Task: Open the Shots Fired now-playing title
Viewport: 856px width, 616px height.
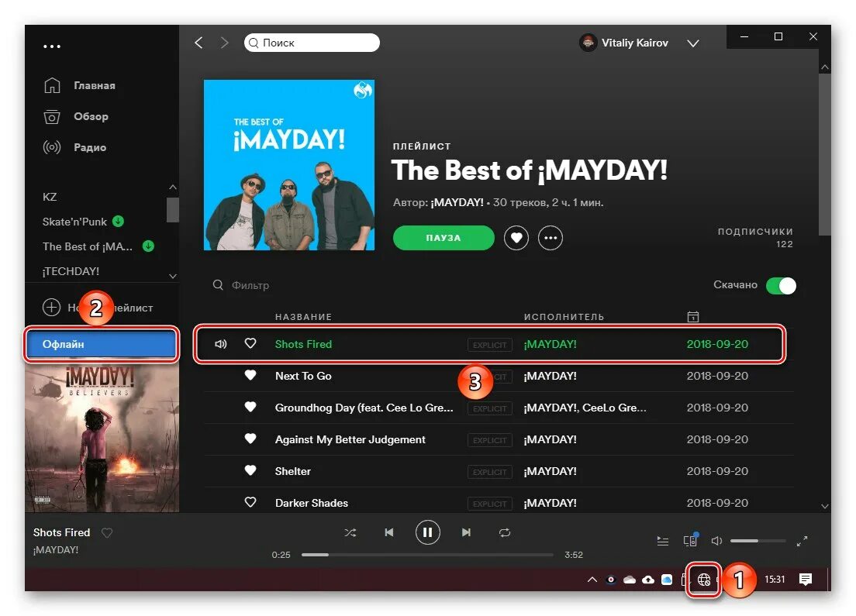Action: (62, 532)
